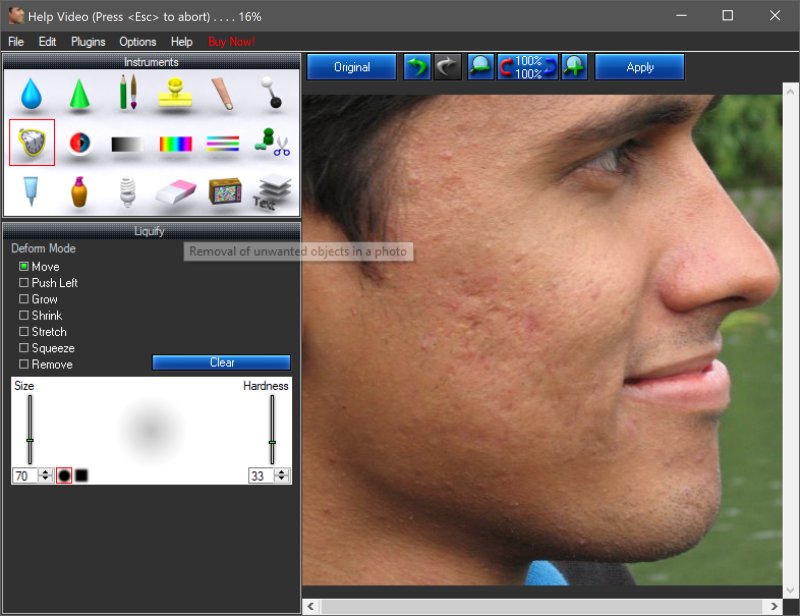Screen dimensions: 800x616
Task: Choose the television noise tool
Action: click(x=225, y=191)
